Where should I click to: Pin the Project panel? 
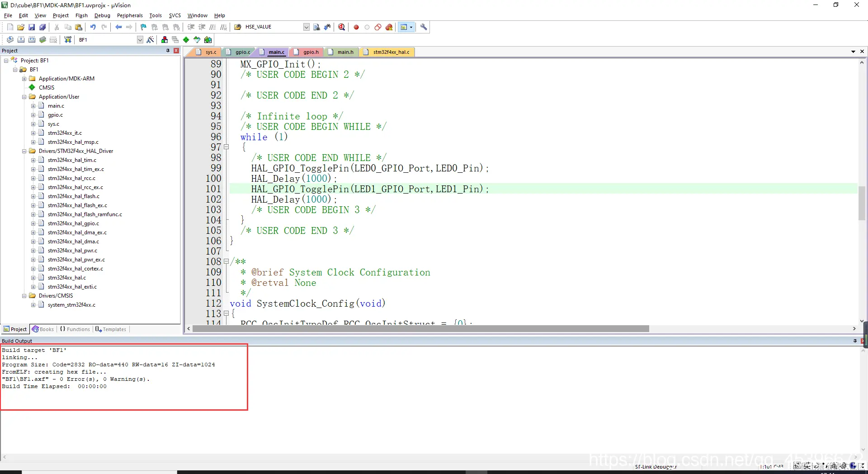168,51
